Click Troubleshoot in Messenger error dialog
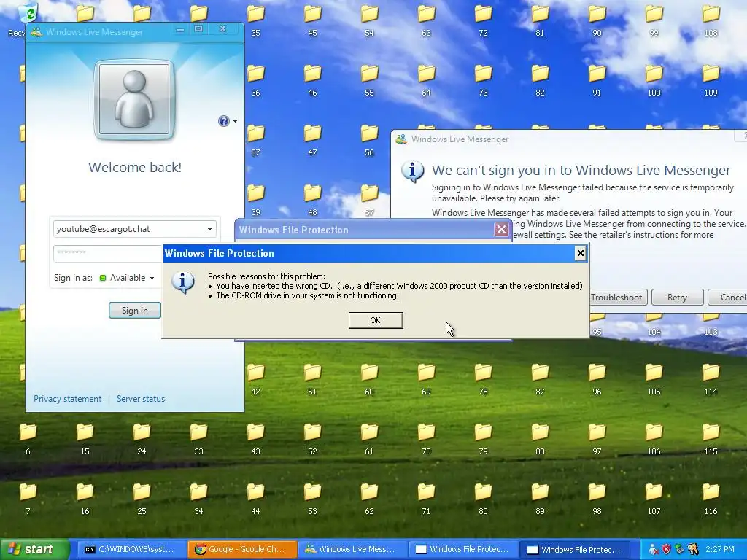 click(x=616, y=297)
